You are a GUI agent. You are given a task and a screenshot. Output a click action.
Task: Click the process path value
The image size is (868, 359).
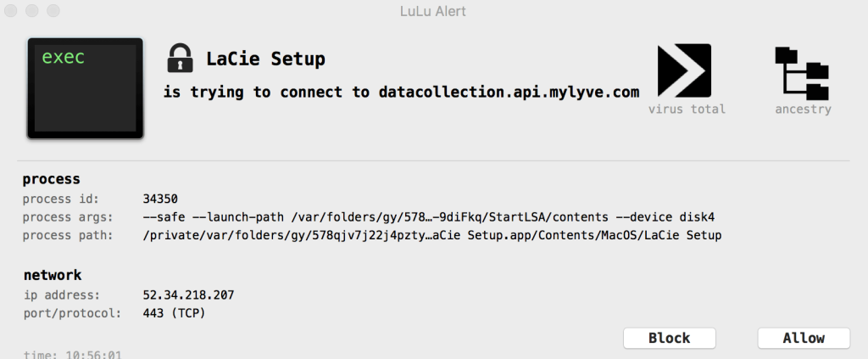[x=432, y=235]
